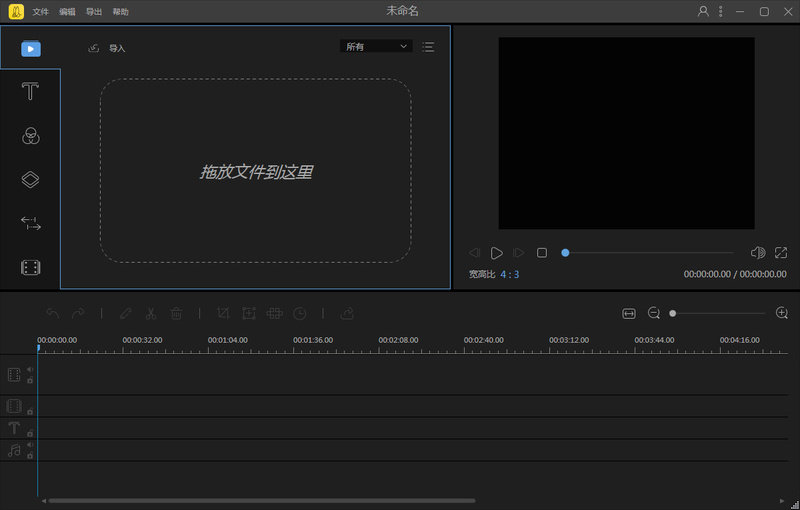Mute the audio music track
Viewport: 800px width, 510px height.
(x=30, y=445)
